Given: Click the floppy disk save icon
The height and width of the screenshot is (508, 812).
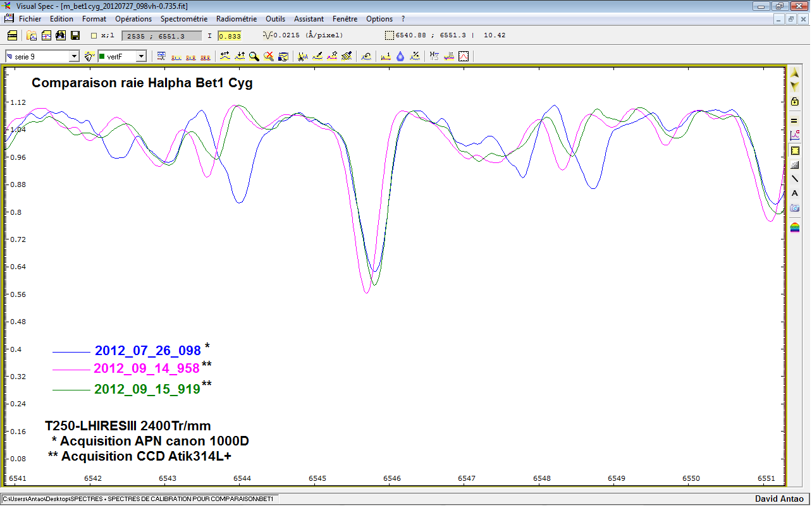Looking at the screenshot, I should tap(75, 36).
